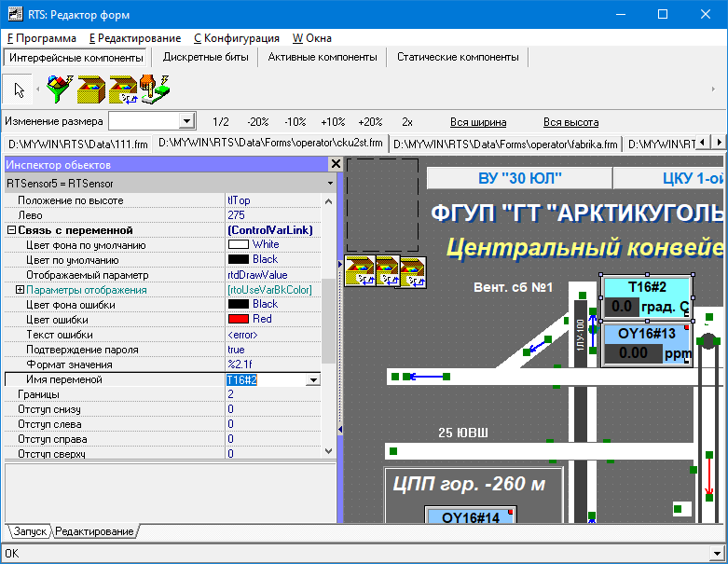Image resolution: width=728 pixels, height=564 pixels.
Task: Open the Конфигурация menu
Action: tap(237, 38)
